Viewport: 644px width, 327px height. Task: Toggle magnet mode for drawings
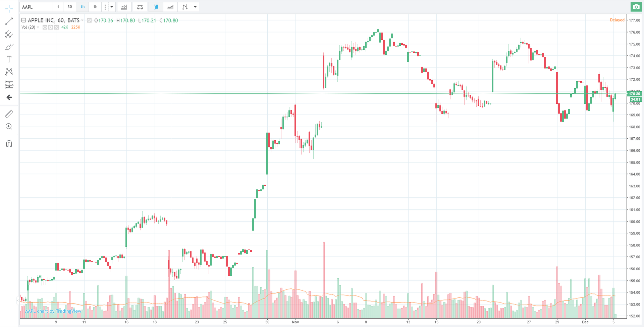(x=9, y=144)
